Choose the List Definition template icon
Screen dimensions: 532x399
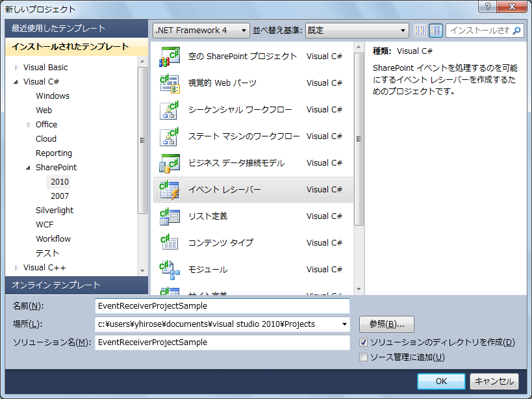(170, 216)
